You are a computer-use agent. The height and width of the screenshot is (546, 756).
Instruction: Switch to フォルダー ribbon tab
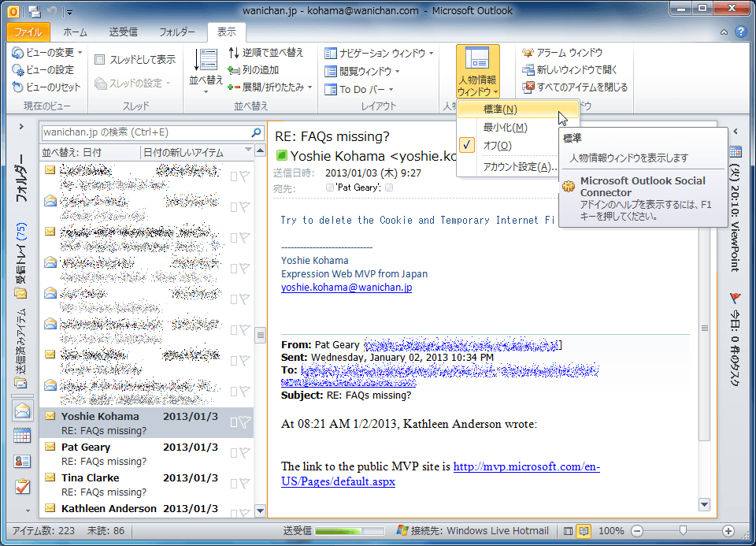[x=177, y=32]
